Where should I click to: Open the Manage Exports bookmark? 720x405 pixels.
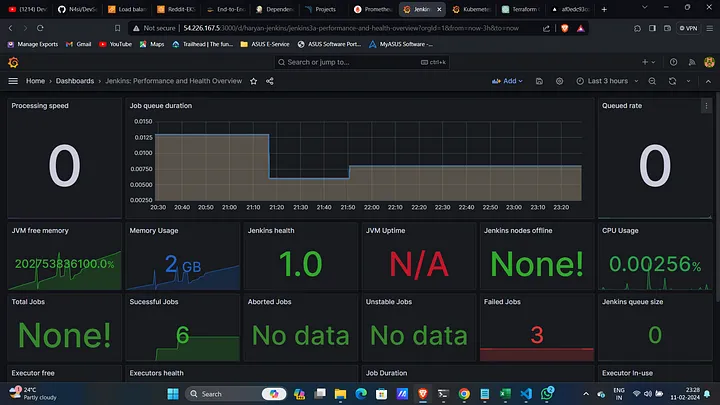(x=33, y=44)
